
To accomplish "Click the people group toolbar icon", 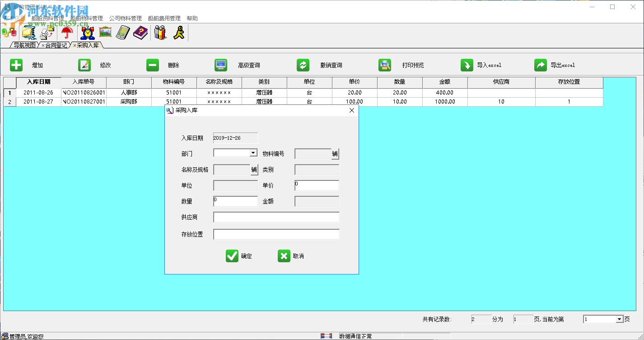I will point(160,33).
